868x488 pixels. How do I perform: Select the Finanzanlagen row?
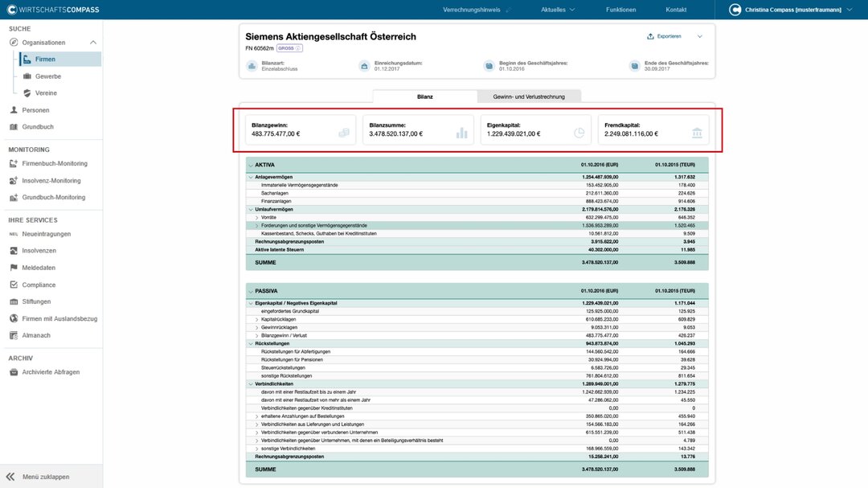pos(477,201)
